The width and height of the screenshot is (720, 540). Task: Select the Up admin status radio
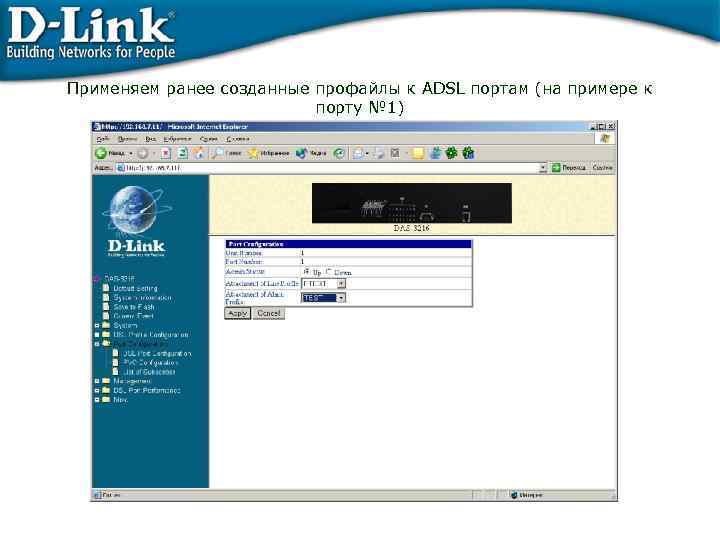click(307, 272)
